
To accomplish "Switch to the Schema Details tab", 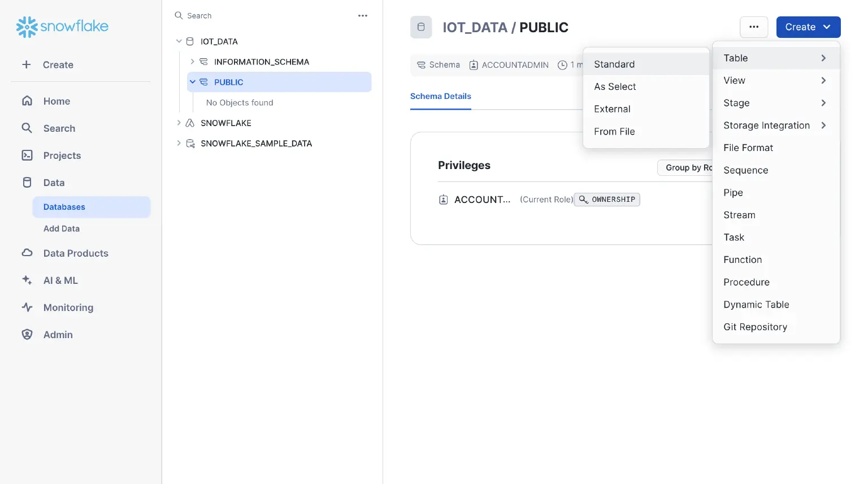I will tap(441, 96).
